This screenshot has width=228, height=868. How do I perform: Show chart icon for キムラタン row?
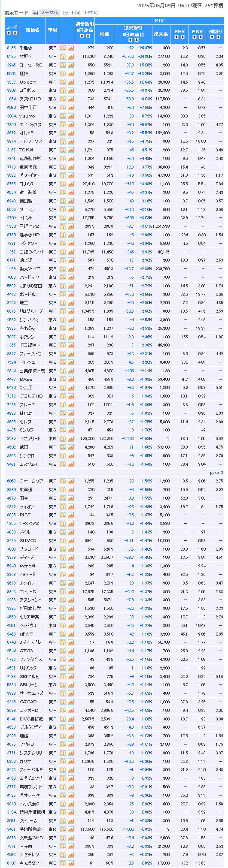tap(71, 863)
